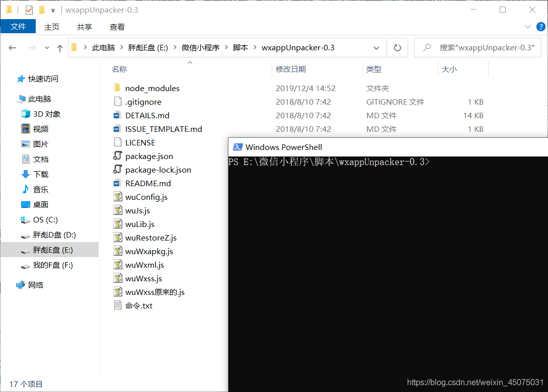Click the wuWxss.js script icon
The height and width of the screenshot is (392, 548).
[118, 278]
